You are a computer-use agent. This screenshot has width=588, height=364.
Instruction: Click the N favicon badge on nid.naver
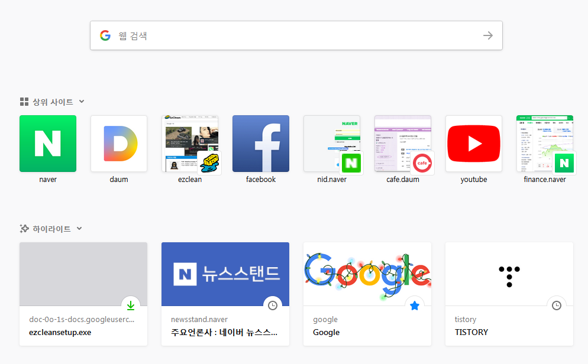pos(351,163)
